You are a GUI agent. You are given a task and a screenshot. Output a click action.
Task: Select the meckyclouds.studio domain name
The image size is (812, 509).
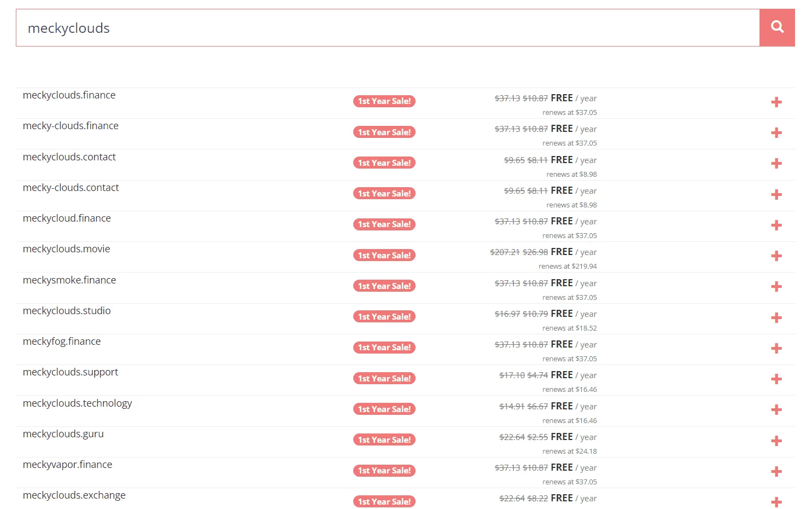pyautogui.click(x=67, y=311)
